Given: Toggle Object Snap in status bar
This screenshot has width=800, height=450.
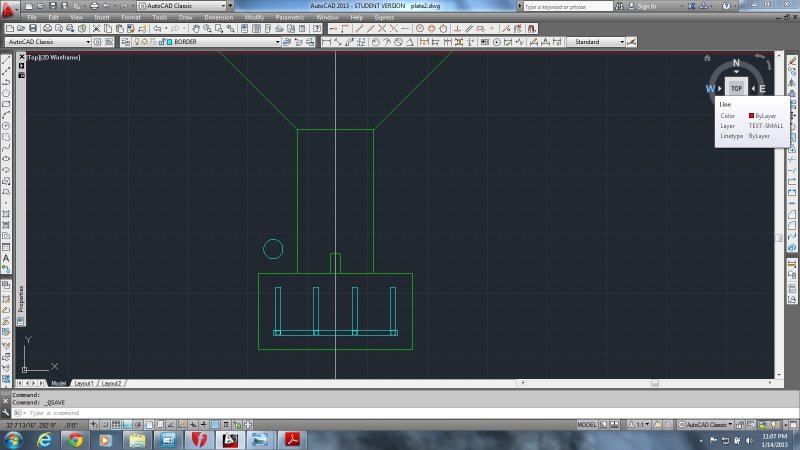Looking at the screenshot, I should coord(149,424).
